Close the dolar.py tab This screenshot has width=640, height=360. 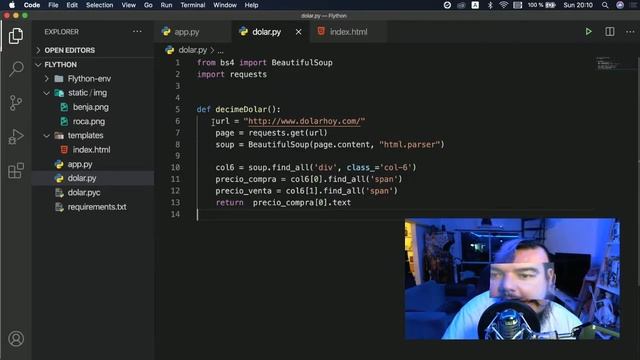click(x=298, y=32)
